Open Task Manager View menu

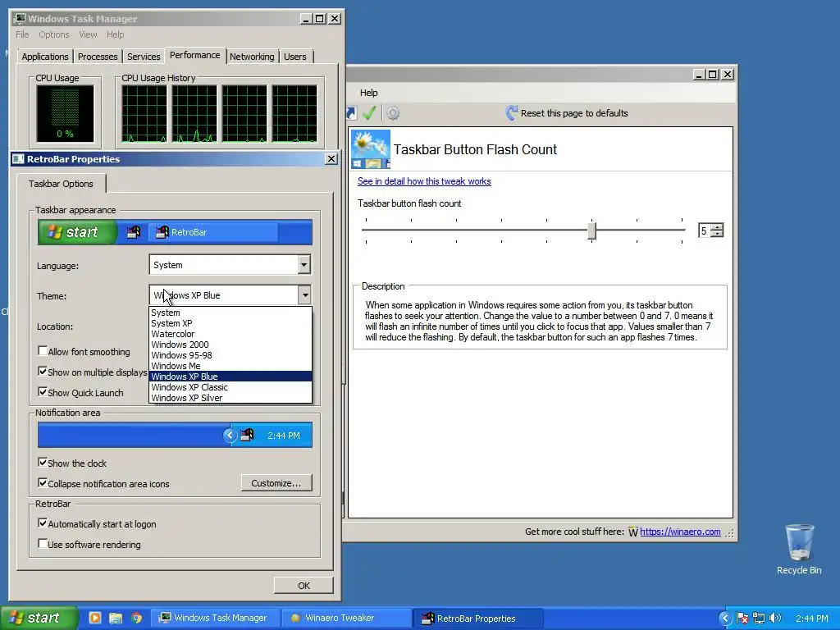coord(88,34)
